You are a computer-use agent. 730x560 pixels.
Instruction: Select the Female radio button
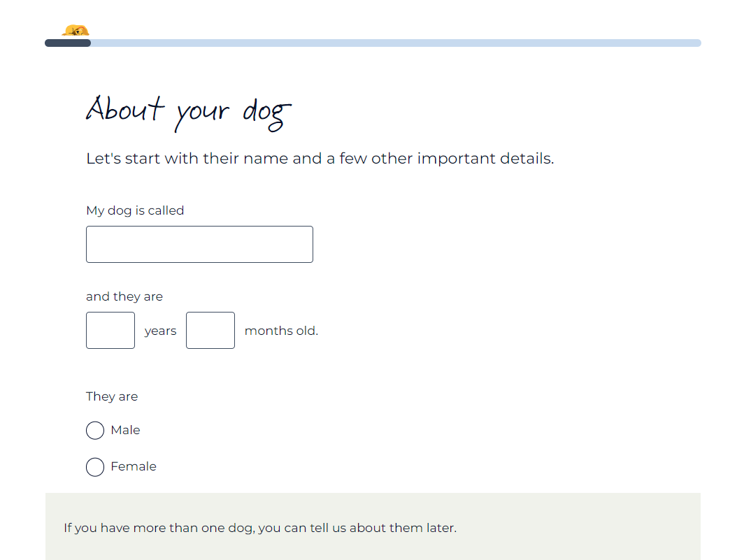(x=95, y=467)
